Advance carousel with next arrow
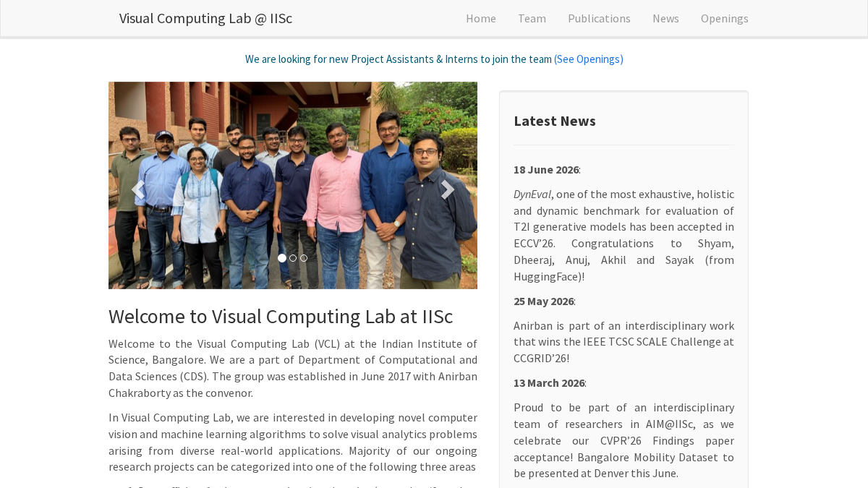The image size is (868, 488). pos(448,189)
